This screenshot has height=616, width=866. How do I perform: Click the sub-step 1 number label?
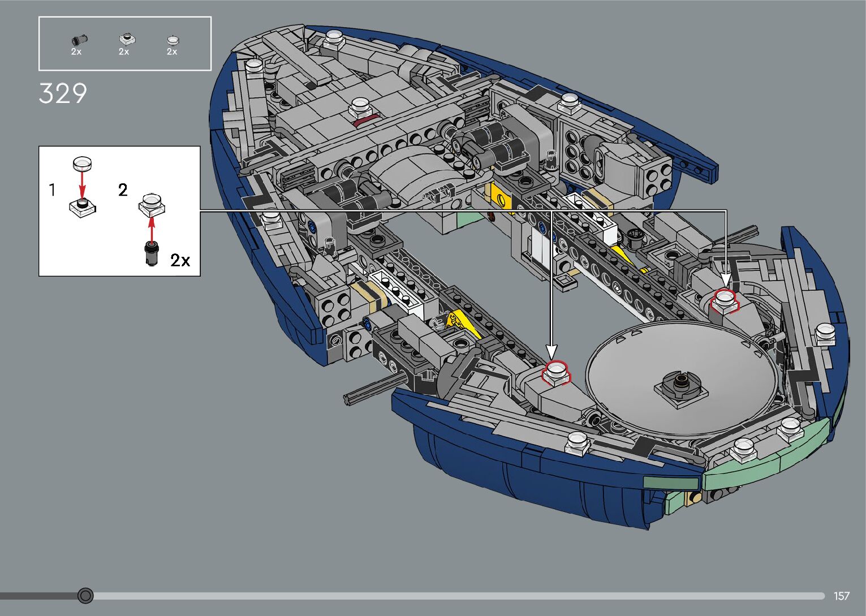(52, 190)
